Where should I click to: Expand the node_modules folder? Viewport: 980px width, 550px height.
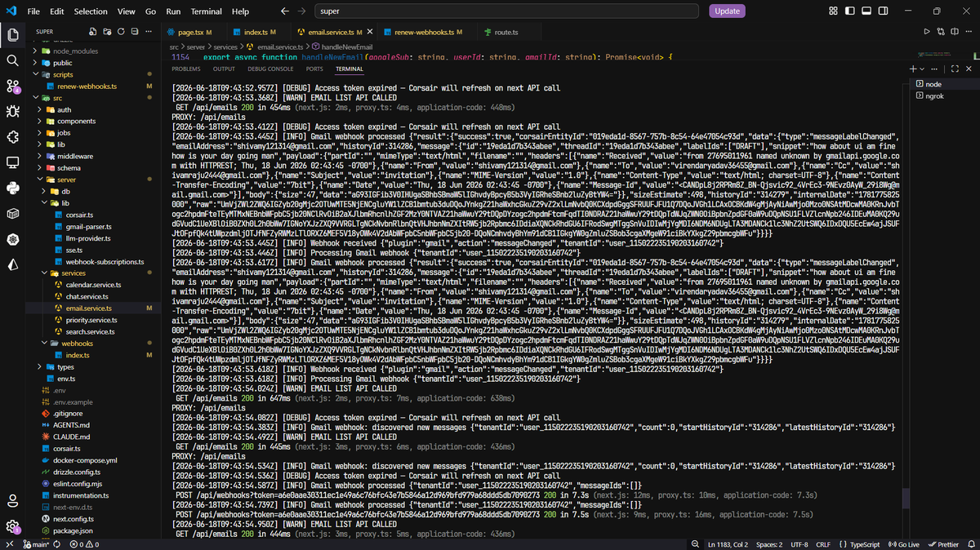click(75, 51)
